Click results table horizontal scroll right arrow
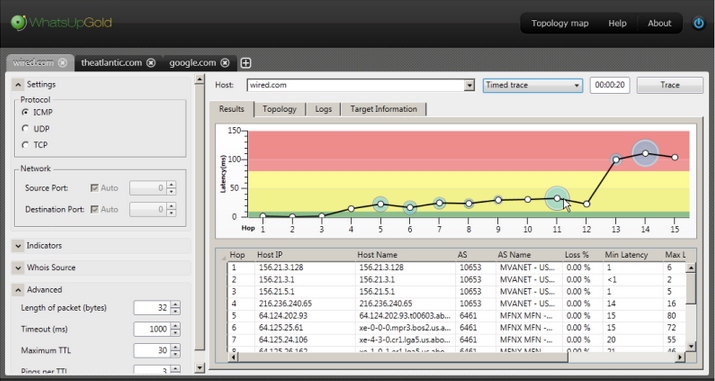This screenshot has height=381, width=715. (x=680, y=357)
